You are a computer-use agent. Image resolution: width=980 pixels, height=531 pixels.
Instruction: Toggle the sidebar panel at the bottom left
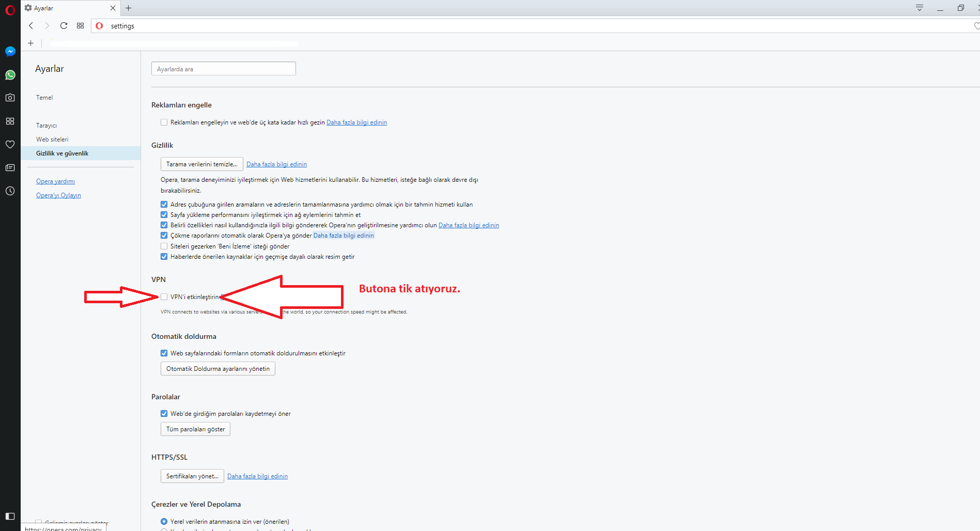[x=10, y=516]
